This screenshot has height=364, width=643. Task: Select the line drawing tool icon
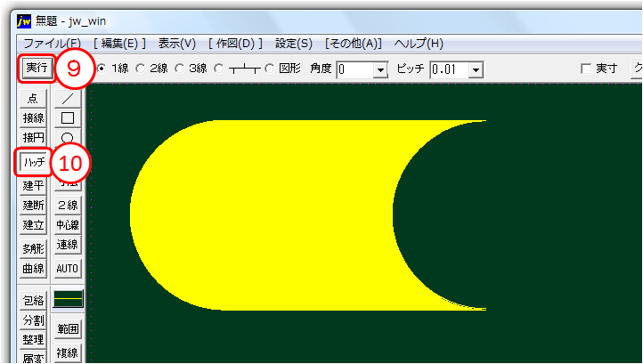(68, 98)
